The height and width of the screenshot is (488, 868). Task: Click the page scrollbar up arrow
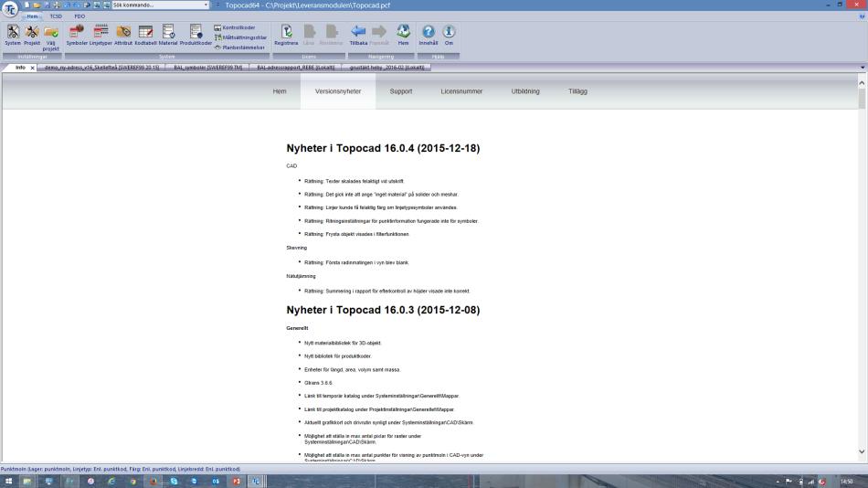coord(862,83)
